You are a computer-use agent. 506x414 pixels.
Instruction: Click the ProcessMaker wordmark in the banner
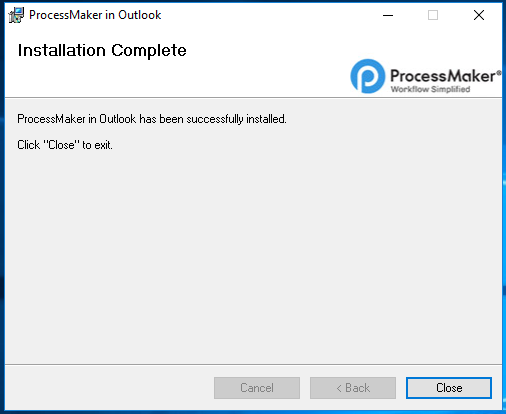tap(443, 76)
